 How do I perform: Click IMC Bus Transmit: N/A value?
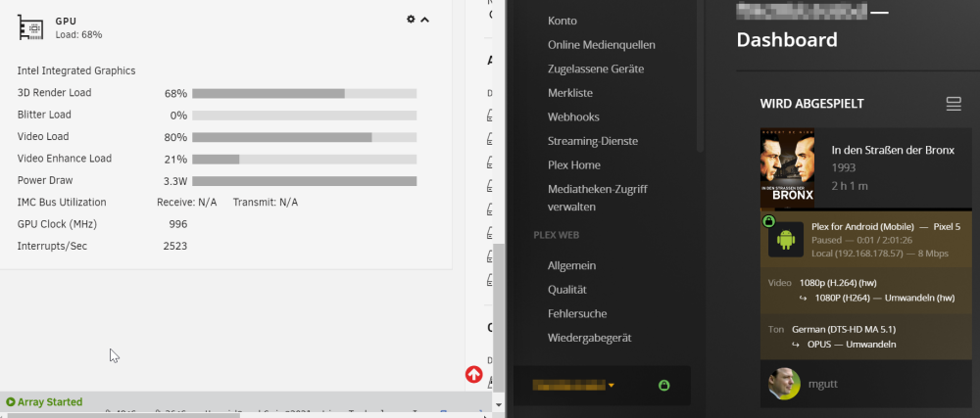(266, 203)
